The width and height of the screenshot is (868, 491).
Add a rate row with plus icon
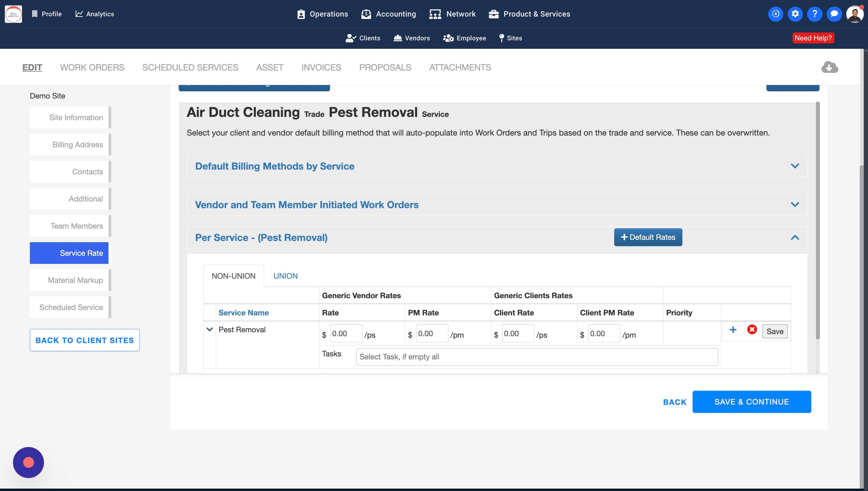733,330
